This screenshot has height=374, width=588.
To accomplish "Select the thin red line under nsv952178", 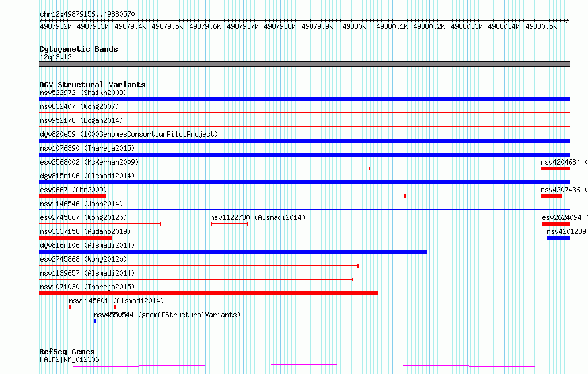I will pyautogui.click(x=304, y=126).
